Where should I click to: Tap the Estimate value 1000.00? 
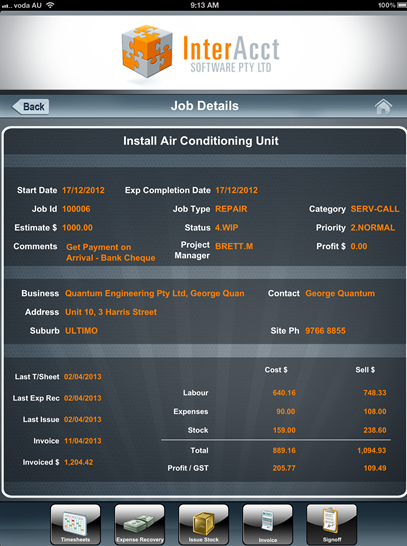[x=77, y=228]
